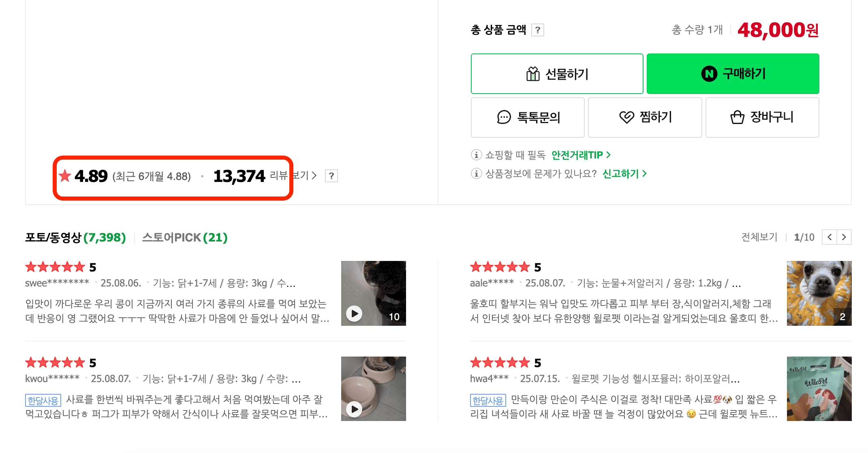Toggle wishlist with the 찜하기 button

(x=645, y=118)
